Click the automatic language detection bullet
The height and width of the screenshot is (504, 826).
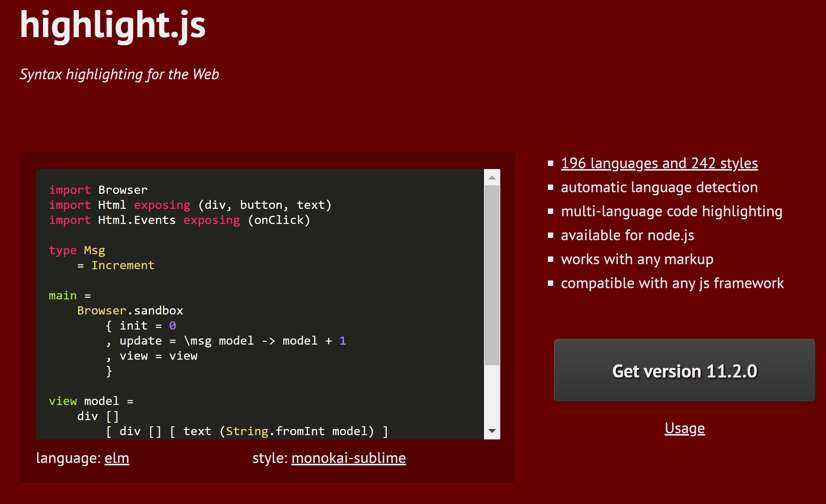pos(659,187)
